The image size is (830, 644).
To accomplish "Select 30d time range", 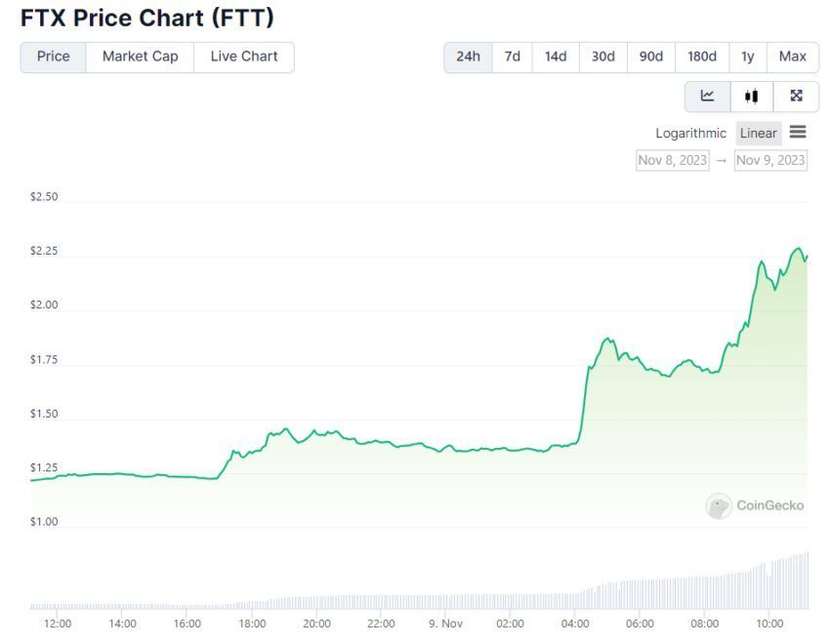I will [x=603, y=57].
